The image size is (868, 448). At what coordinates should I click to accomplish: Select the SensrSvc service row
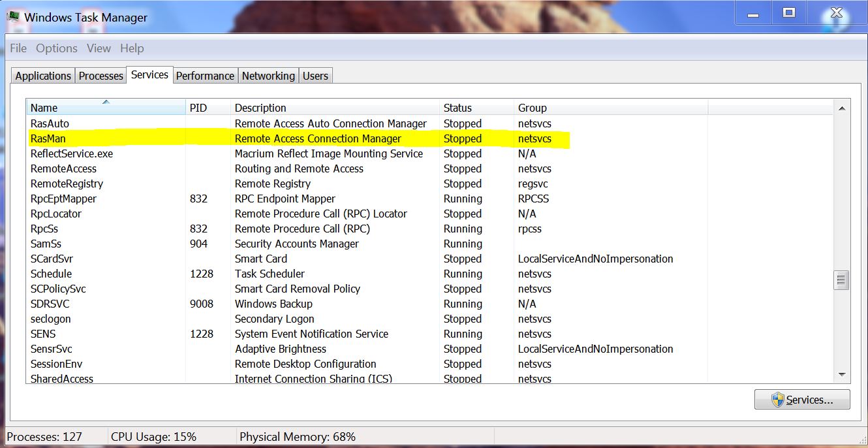pyautogui.click(x=430, y=349)
